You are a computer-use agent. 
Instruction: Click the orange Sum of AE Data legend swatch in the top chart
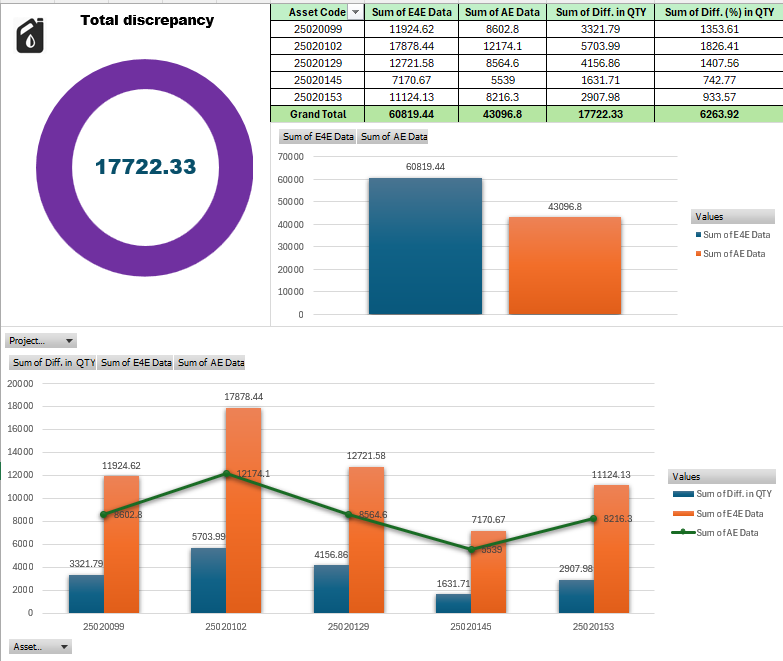click(698, 254)
